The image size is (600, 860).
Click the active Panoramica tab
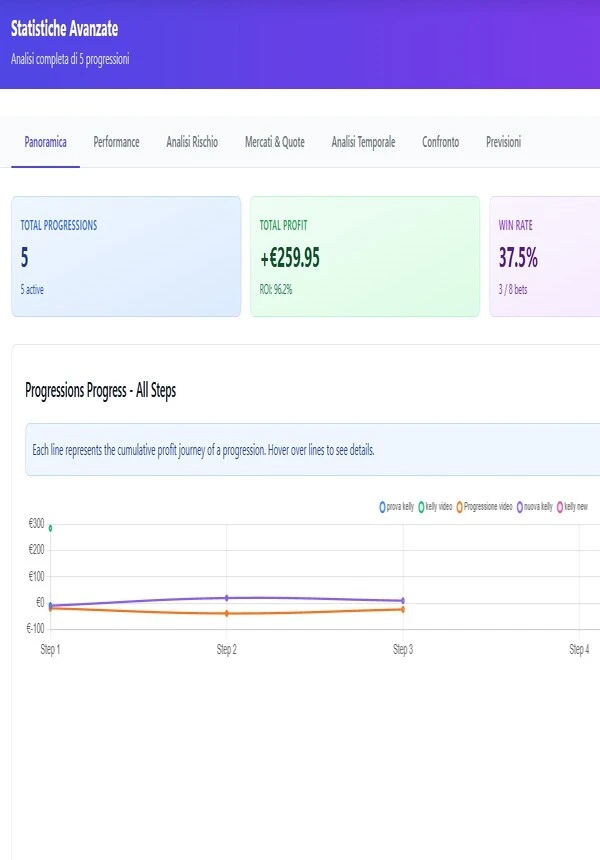45,142
